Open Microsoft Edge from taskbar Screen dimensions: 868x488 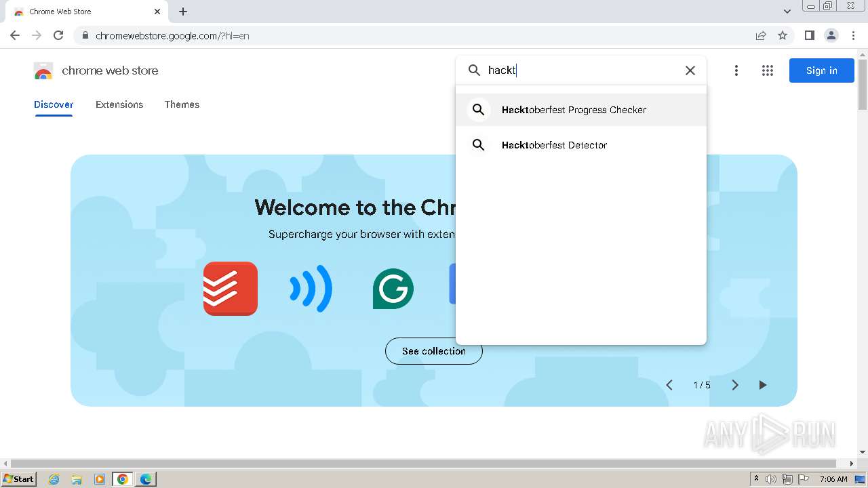tap(146, 479)
